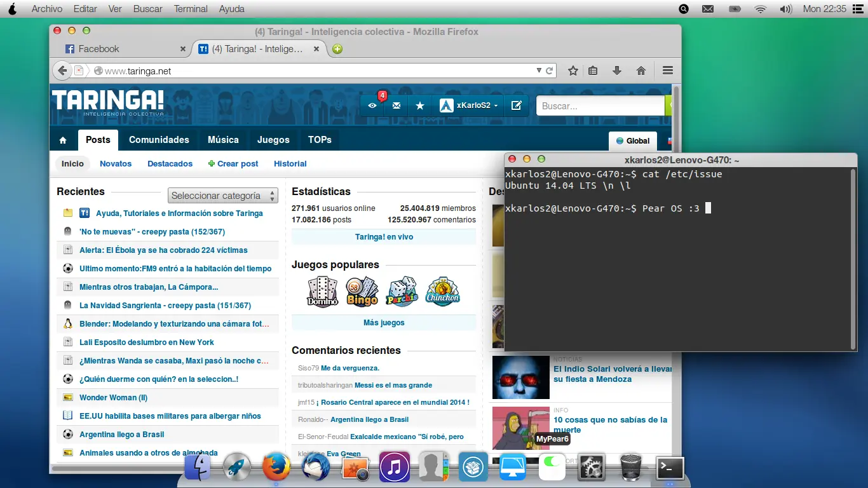Go to Taringa home house icon
The height and width of the screenshot is (488, 868).
[x=63, y=140]
